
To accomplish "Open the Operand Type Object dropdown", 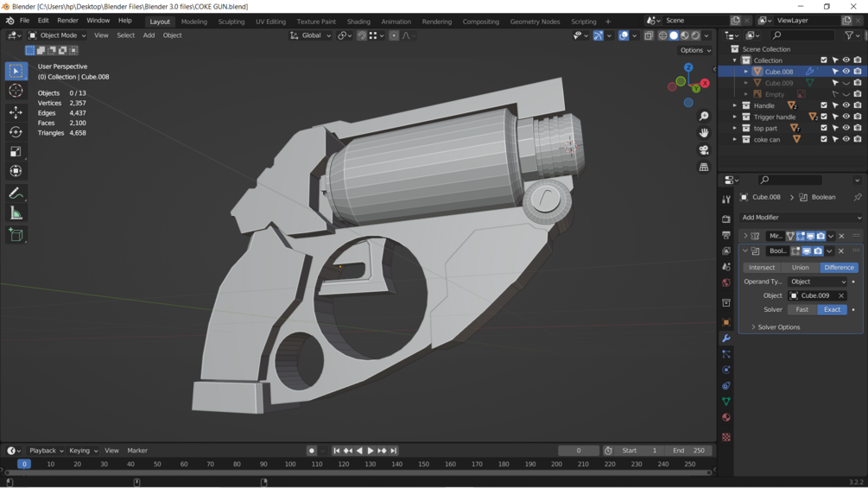I will click(x=819, y=282).
